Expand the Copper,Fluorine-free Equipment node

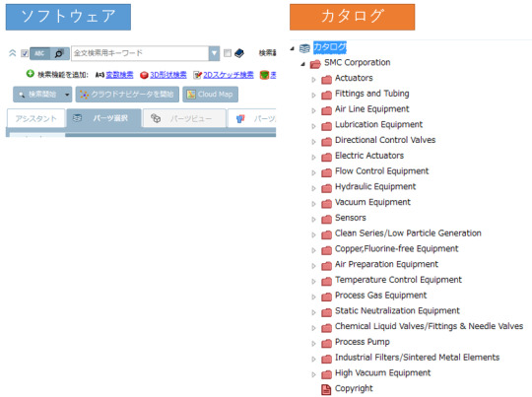(313, 250)
